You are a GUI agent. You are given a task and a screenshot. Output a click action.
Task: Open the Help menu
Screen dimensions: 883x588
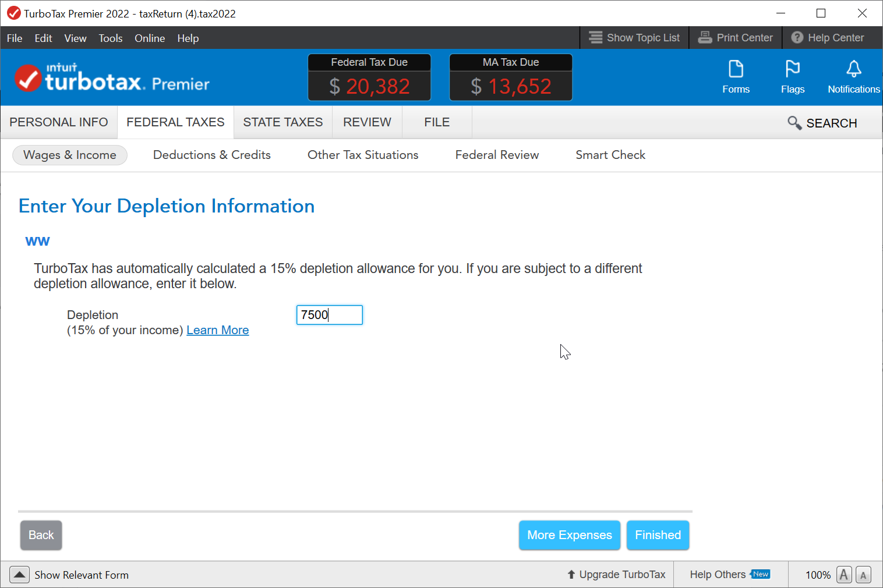(188, 38)
